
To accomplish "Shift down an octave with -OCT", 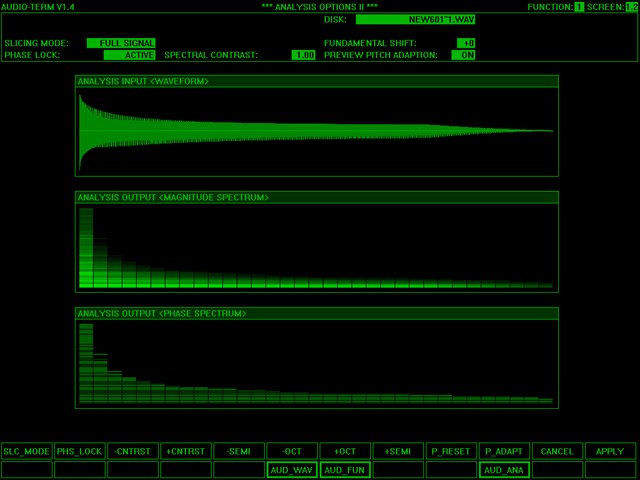I will [292, 451].
